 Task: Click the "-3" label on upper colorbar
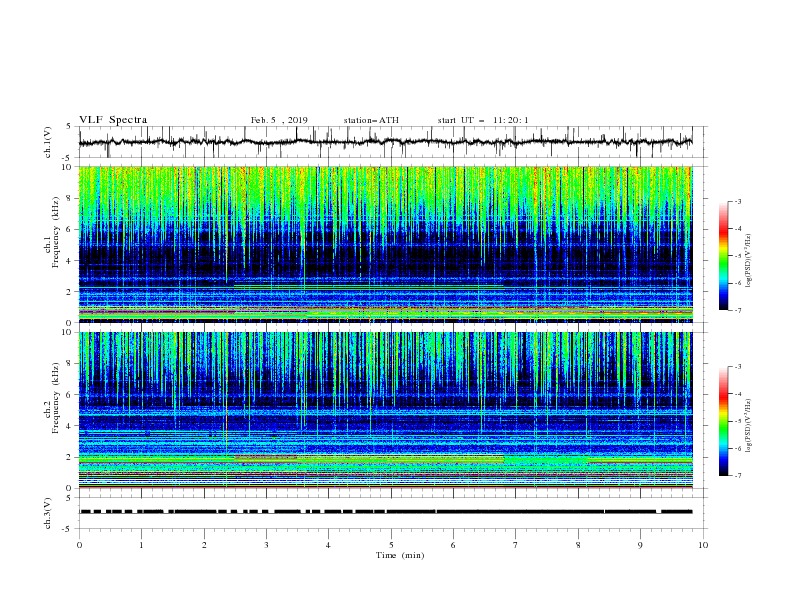tap(737, 201)
